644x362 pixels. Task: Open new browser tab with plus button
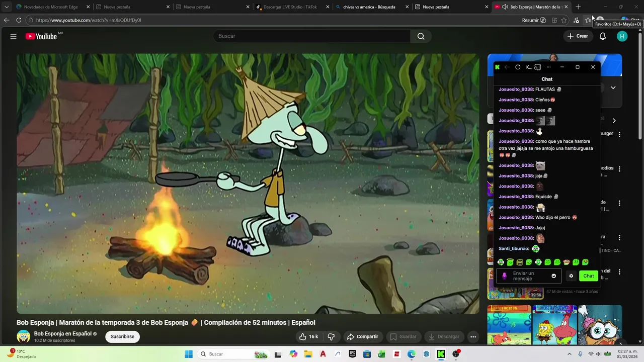578,7
